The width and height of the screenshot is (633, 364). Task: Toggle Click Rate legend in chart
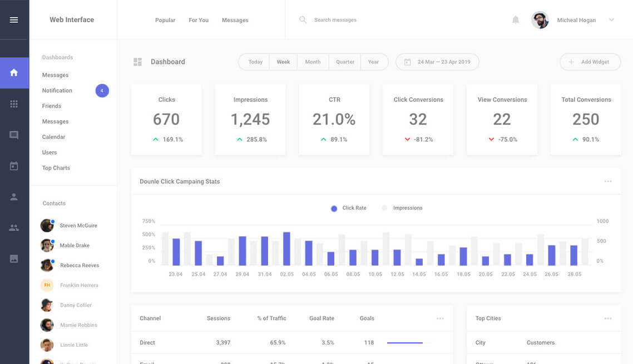(349, 208)
